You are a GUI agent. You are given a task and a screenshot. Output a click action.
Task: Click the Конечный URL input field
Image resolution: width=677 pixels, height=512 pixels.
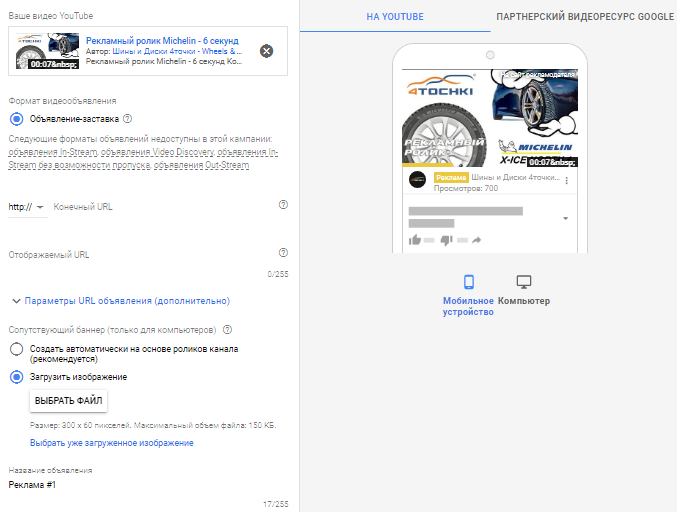[x=160, y=207]
